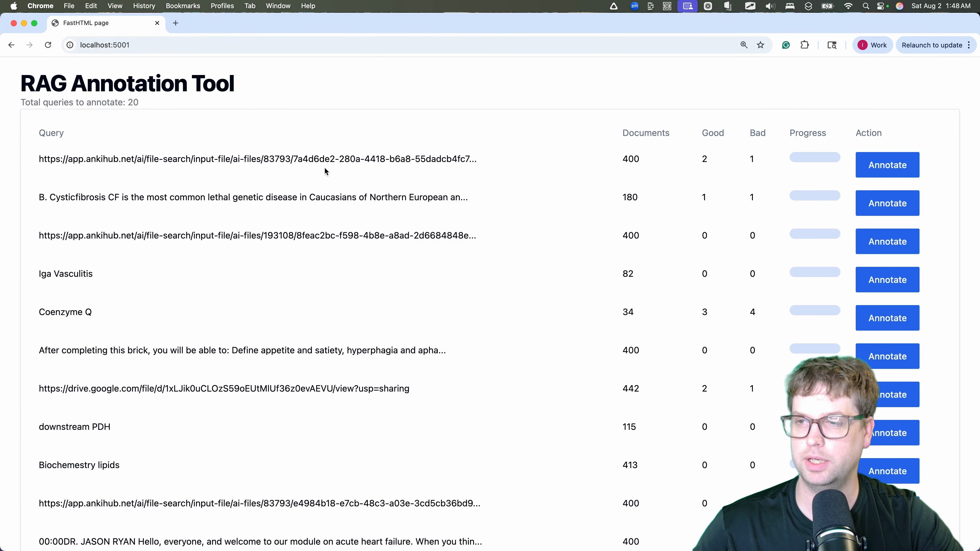
Task: Annotate the Iga Vasculitis query
Action: pyautogui.click(x=887, y=280)
